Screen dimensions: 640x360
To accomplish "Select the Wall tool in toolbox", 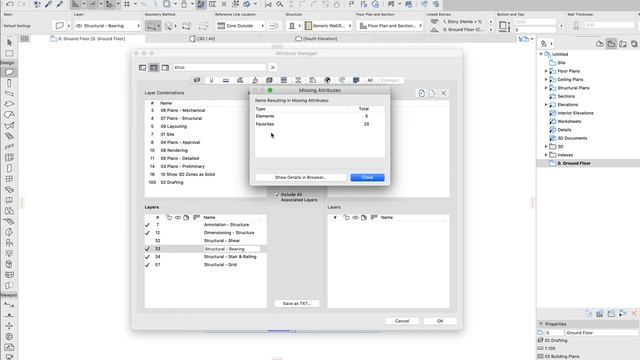I will click(x=9, y=72).
